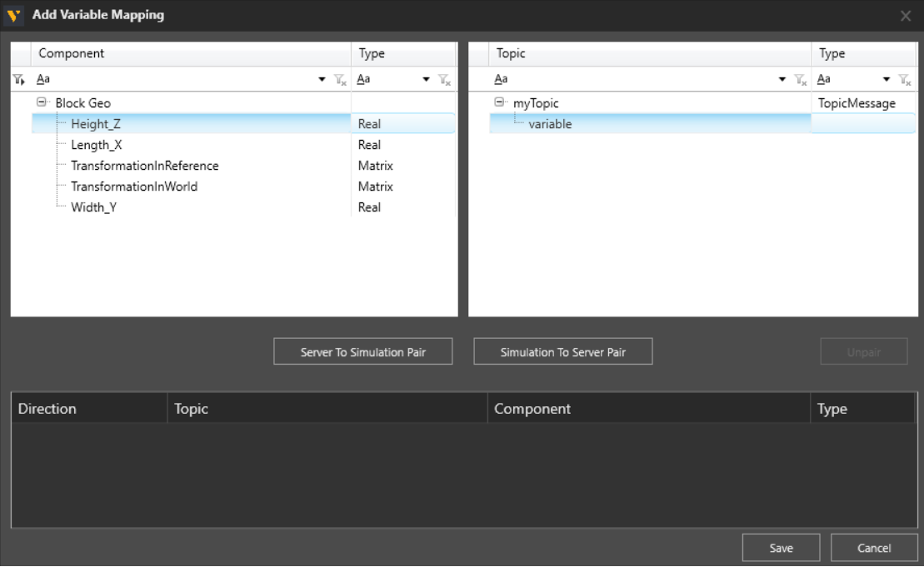The image size is (924, 567).
Task: Open the Topic filter dropdown arrow
Action: (782, 79)
